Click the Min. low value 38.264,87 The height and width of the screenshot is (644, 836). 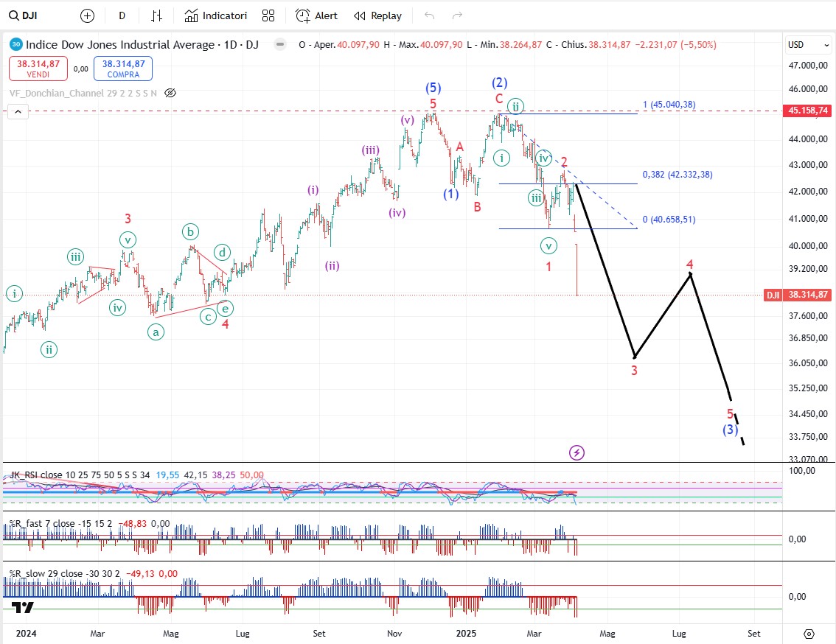click(x=520, y=45)
